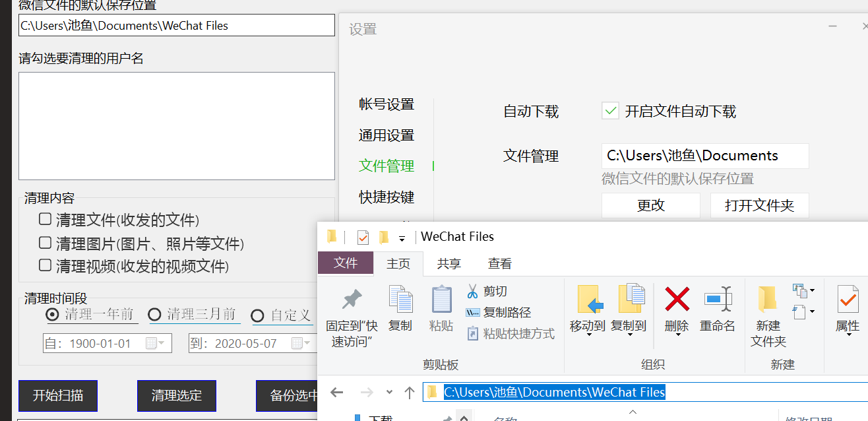
Task: Open the 复制到 dropdown
Action: click(629, 335)
